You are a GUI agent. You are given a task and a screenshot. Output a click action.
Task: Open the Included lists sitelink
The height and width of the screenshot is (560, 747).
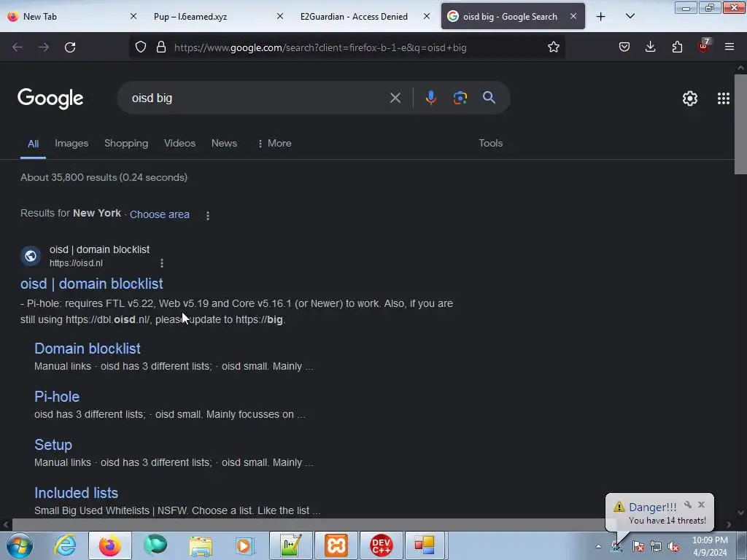[x=76, y=493]
